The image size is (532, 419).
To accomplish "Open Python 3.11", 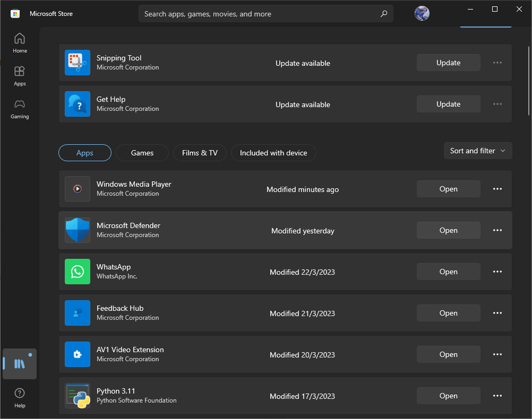I will (x=448, y=396).
